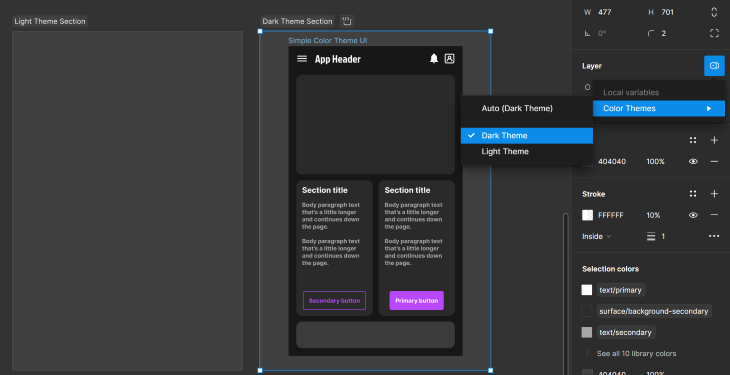Image resolution: width=730 pixels, height=375 pixels.
Task: Click the profile icon in App Header
Action: point(449,59)
